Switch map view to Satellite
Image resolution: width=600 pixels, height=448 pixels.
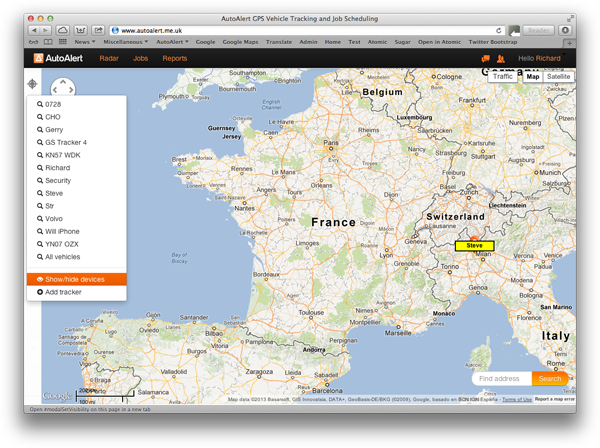pos(558,77)
